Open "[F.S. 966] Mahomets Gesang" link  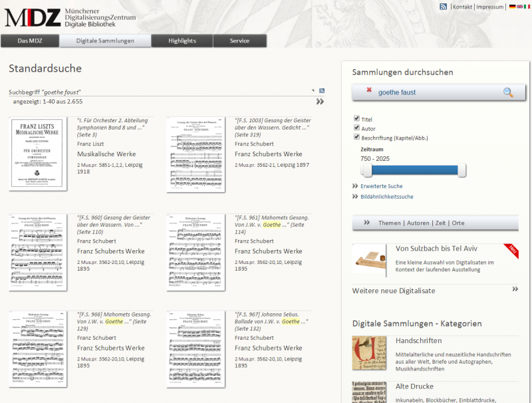(x=114, y=321)
